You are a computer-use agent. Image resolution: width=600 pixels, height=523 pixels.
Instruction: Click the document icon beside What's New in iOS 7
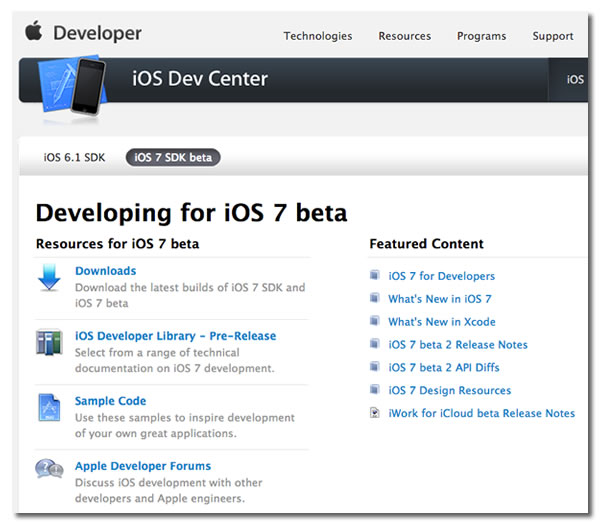click(375, 298)
